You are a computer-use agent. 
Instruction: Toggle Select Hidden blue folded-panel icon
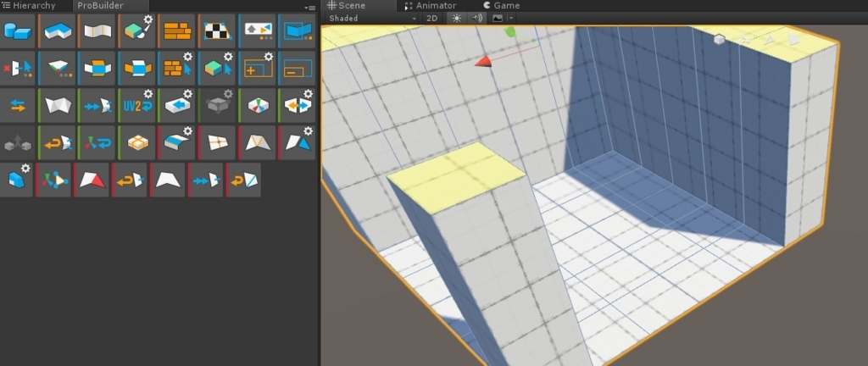pos(298,31)
